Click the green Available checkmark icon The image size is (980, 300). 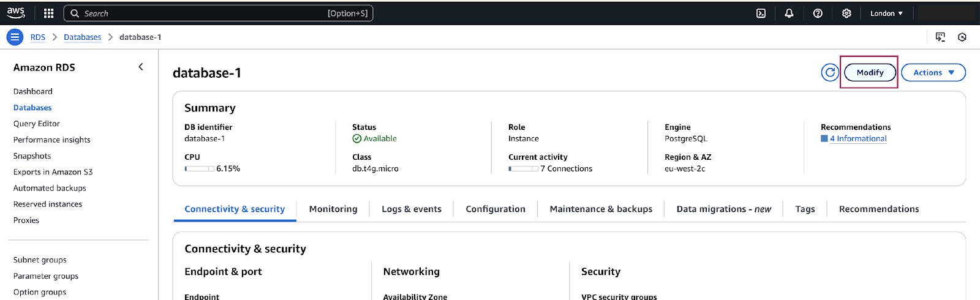(x=357, y=139)
